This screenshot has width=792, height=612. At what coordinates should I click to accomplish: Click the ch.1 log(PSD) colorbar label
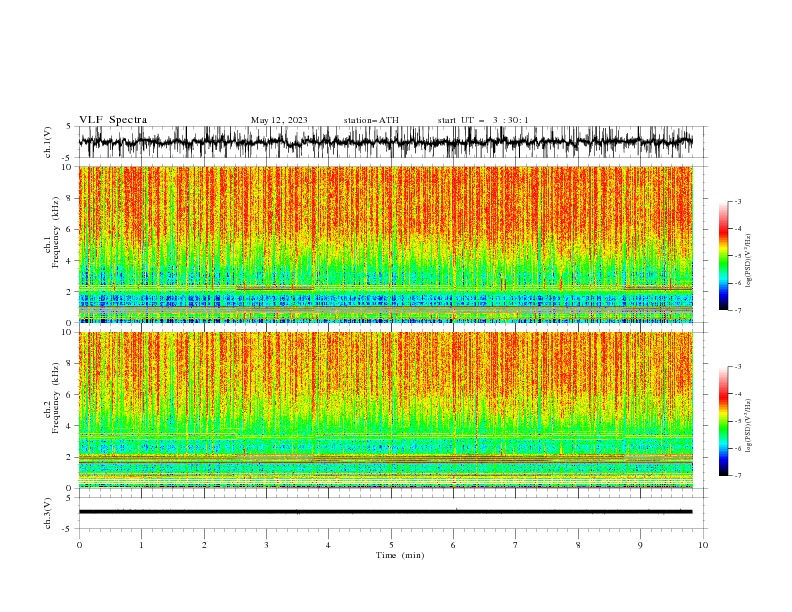748,261
